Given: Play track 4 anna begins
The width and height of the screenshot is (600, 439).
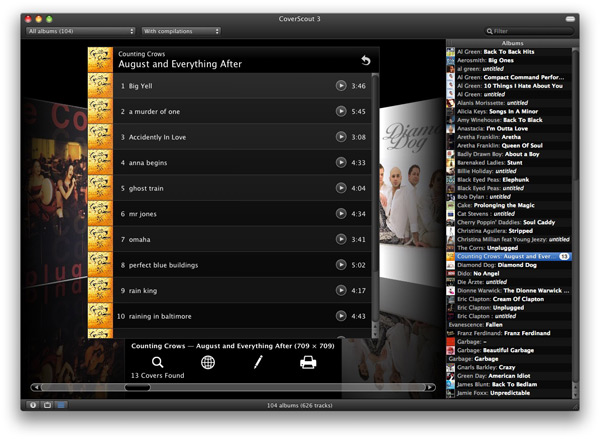Looking at the screenshot, I should tap(341, 163).
